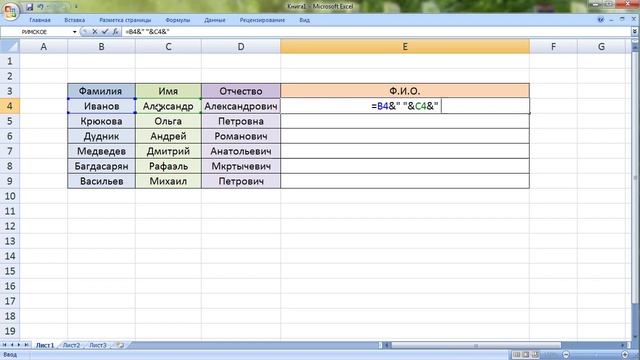Select column A header
Screen dimensions: 640x360
[43, 47]
